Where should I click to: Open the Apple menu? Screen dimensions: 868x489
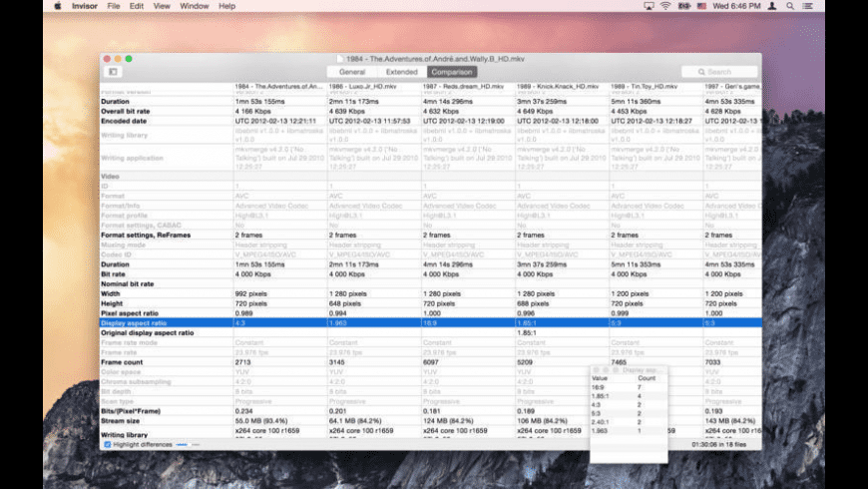[58, 6]
